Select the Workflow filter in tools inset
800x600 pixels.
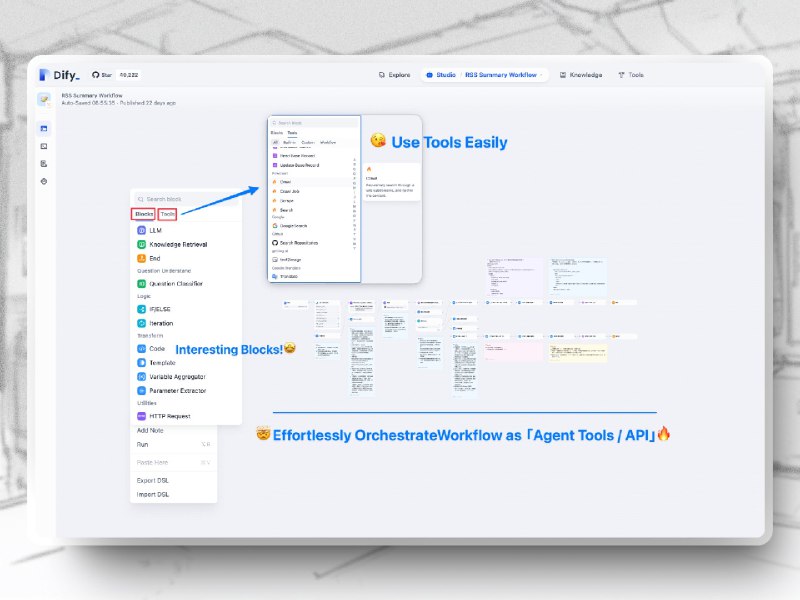click(328, 143)
